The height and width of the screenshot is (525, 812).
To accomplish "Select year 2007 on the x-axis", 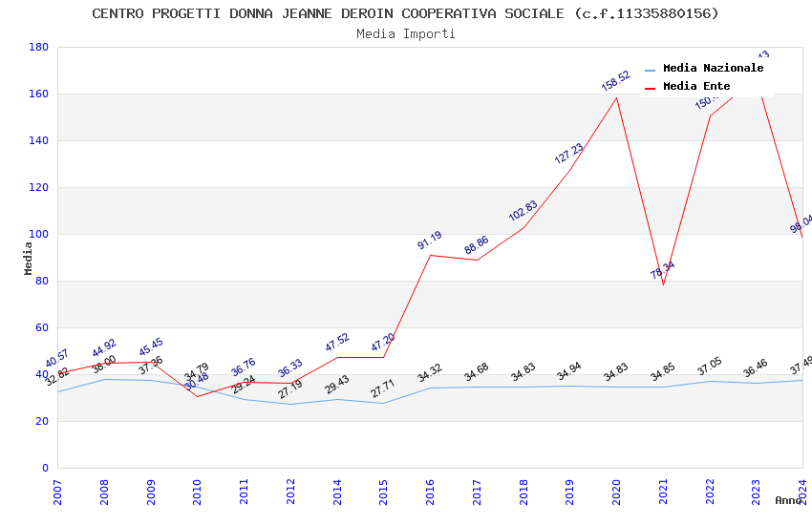I will pos(57,492).
